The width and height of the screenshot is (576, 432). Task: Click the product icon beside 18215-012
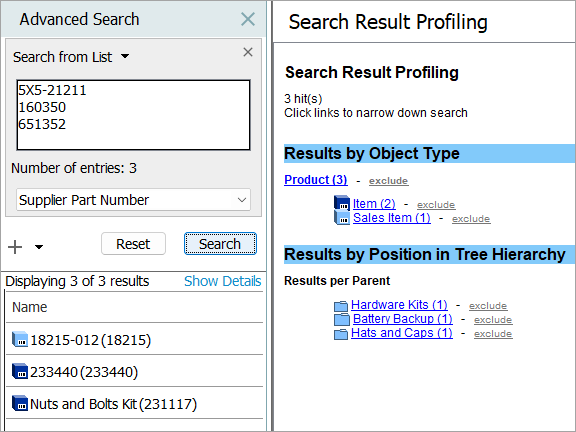click(x=20, y=339)
